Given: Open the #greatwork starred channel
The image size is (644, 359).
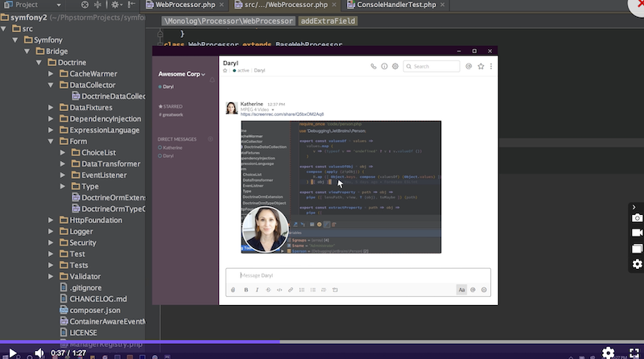Looking at the screenshot, I should (171, 114).
